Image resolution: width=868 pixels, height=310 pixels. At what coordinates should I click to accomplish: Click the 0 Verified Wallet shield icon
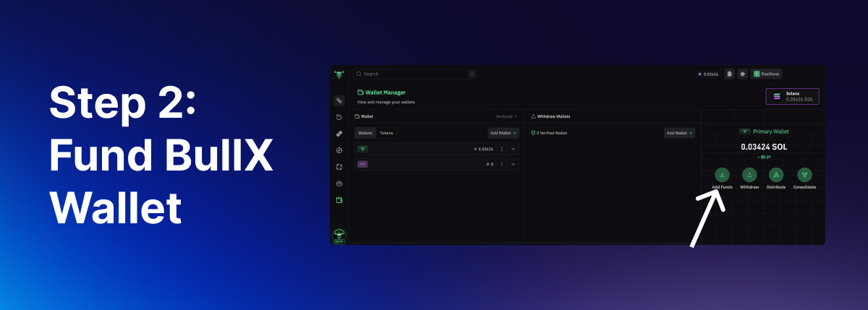(533, 133)
